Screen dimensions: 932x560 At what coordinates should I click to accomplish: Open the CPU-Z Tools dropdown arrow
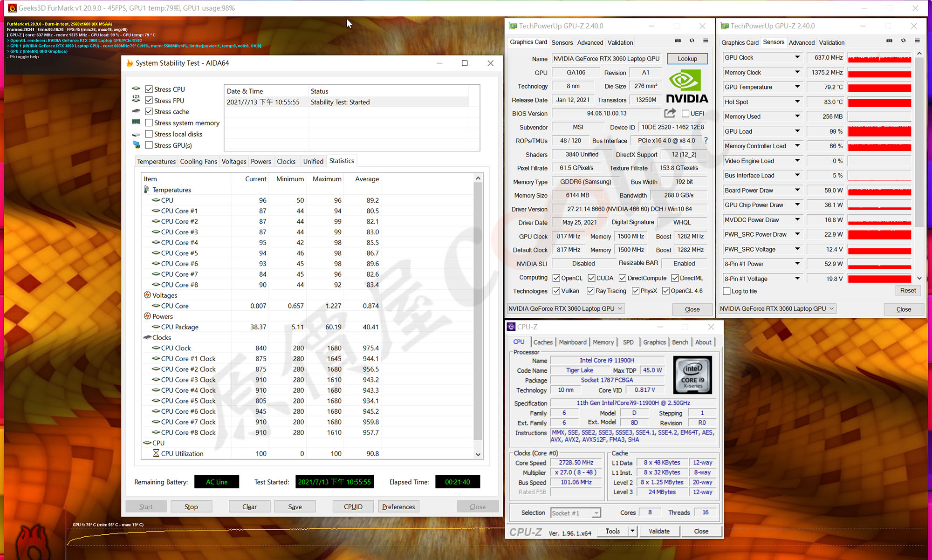pos(632,531)
